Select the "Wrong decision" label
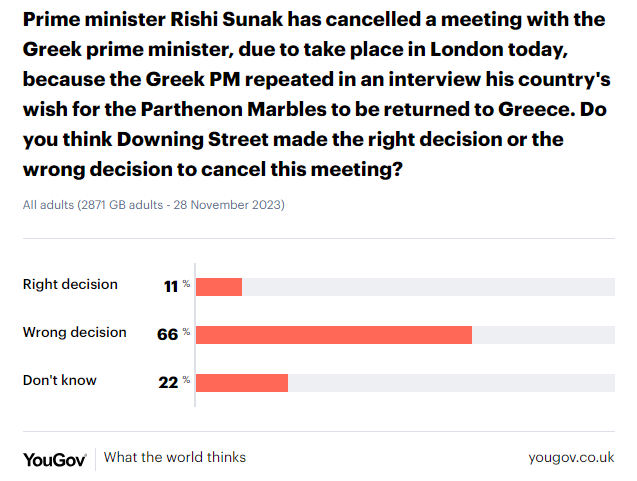This screenshot has height=481, width=637. coord(75,333)
